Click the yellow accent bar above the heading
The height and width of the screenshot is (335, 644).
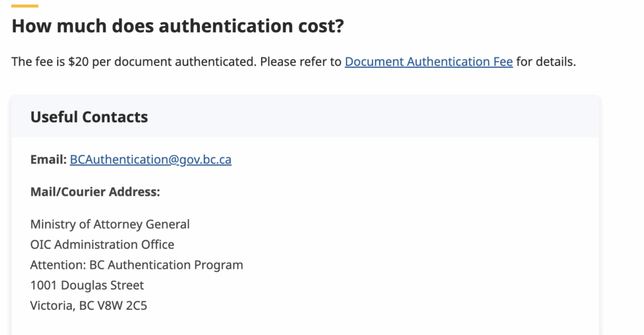25,6
